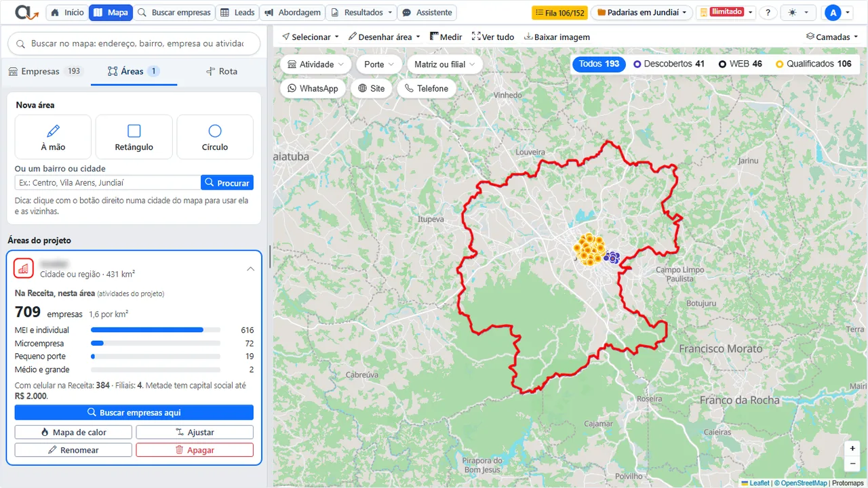Image resolution: width=868 pixels, height=488 pixels.
Task: Open Matriz ou filial dropdown
Action: point(445,64)
